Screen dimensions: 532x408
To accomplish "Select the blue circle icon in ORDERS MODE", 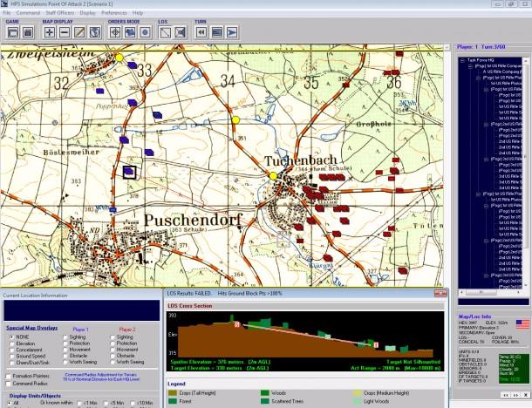I will [146, 32].
